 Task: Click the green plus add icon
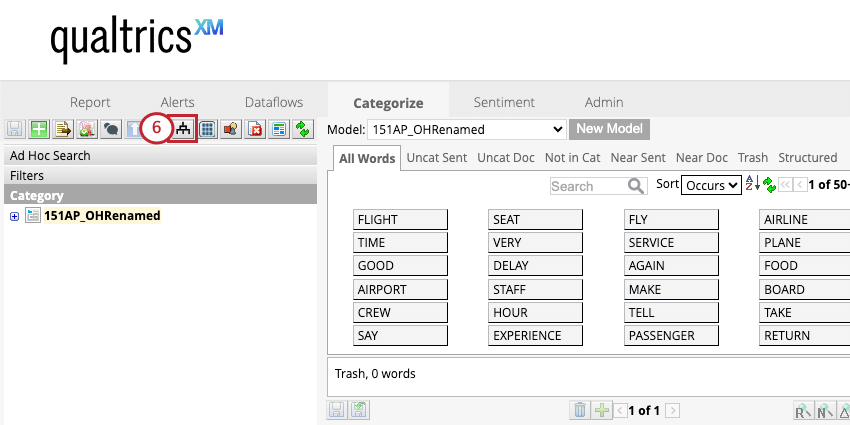click(x=39, y=129)
